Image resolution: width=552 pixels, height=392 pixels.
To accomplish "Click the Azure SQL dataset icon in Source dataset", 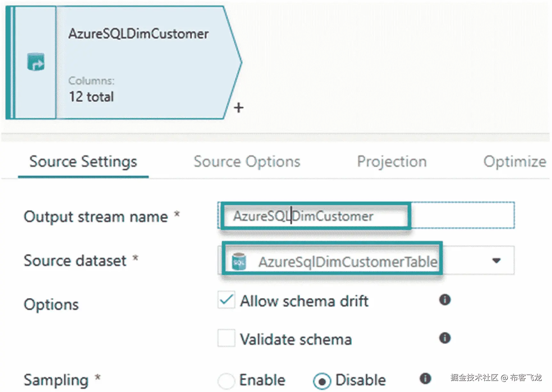I will point(239,261).
